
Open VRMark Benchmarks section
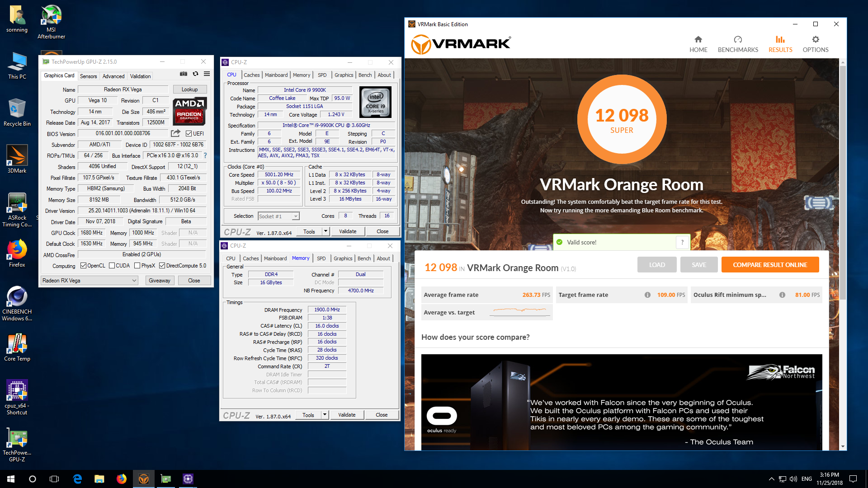coord(738,44)
